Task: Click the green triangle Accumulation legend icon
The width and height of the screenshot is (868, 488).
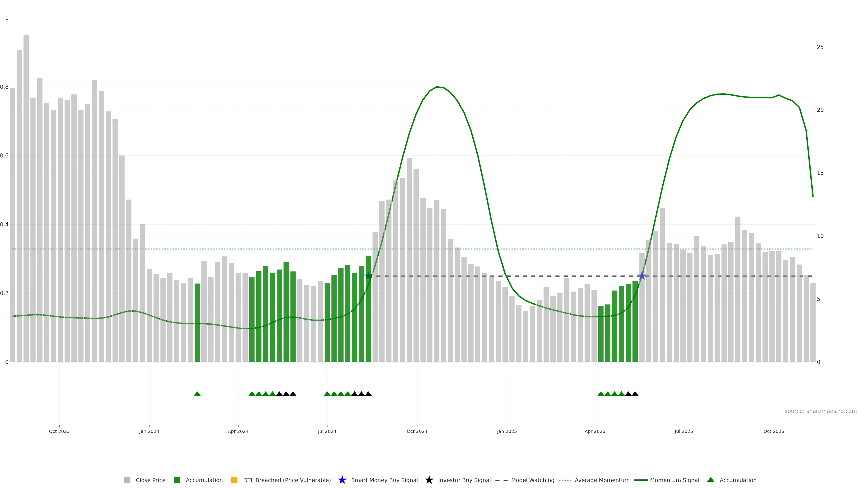Action: [711, 480]
